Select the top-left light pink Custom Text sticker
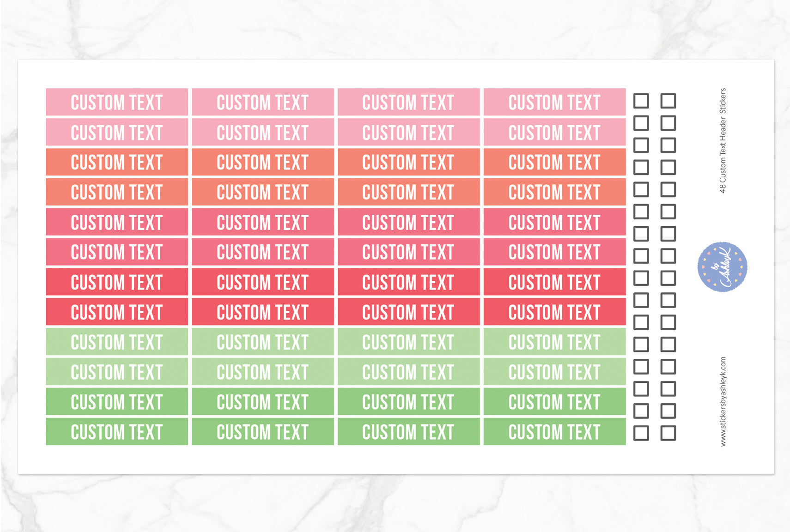The image size is (790, 532). click(x=117, y=102)
